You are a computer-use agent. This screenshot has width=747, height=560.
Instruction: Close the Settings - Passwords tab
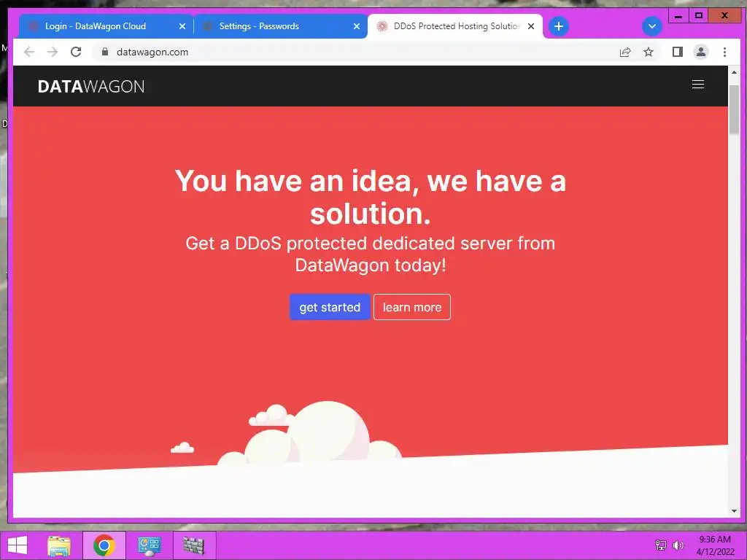pos(356,27)
